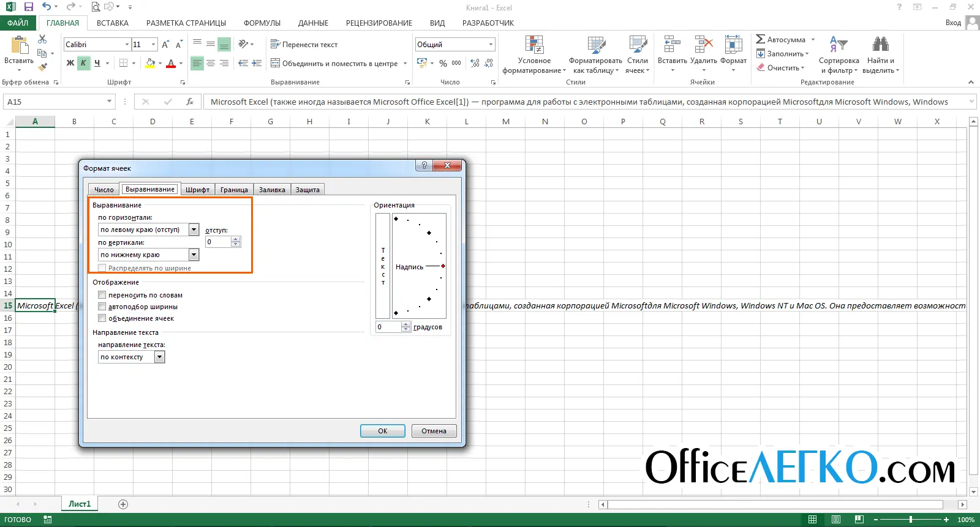Viewport: 980px width, 527px height.
Task: Open fill color swatch
Action: [x=151, y=63]
